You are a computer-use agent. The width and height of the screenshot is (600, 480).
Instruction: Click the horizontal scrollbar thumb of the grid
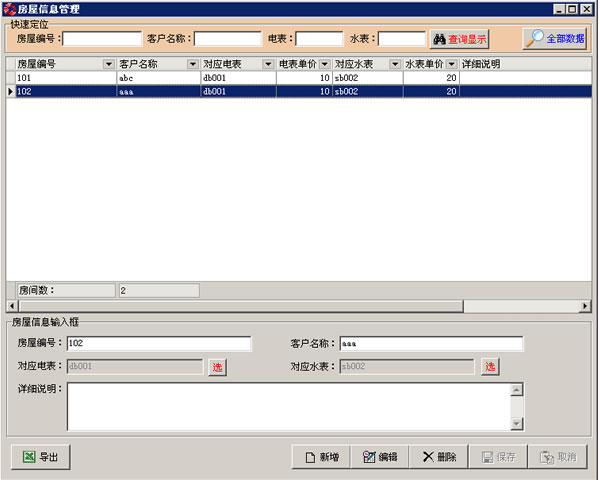click(x=241, y=306)
